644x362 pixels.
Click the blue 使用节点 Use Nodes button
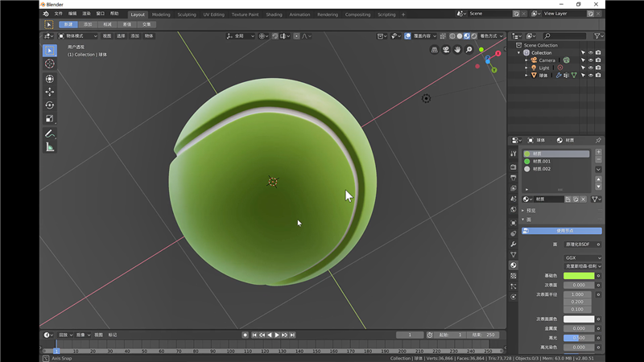pos(561,231)
